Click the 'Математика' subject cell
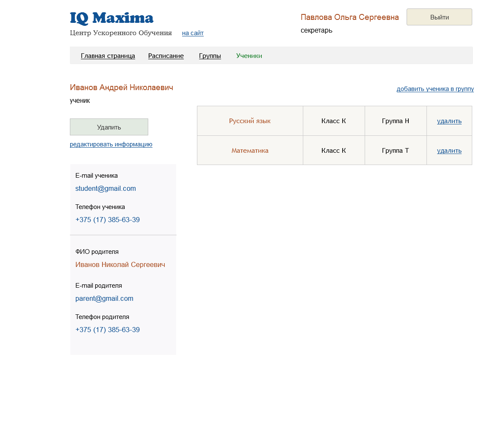This screenshot has height=440, width=504. point(250,150)
